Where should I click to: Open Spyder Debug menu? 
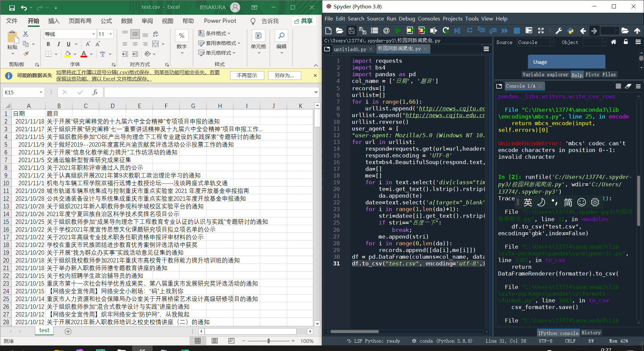(407, 19)
